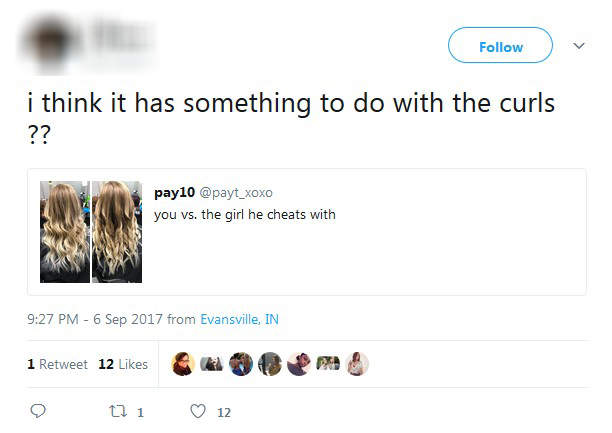The image size is (612, 433).
Task: Like the tweet with the heart icon
Action: pyautogui.click(x=198, y=411)
